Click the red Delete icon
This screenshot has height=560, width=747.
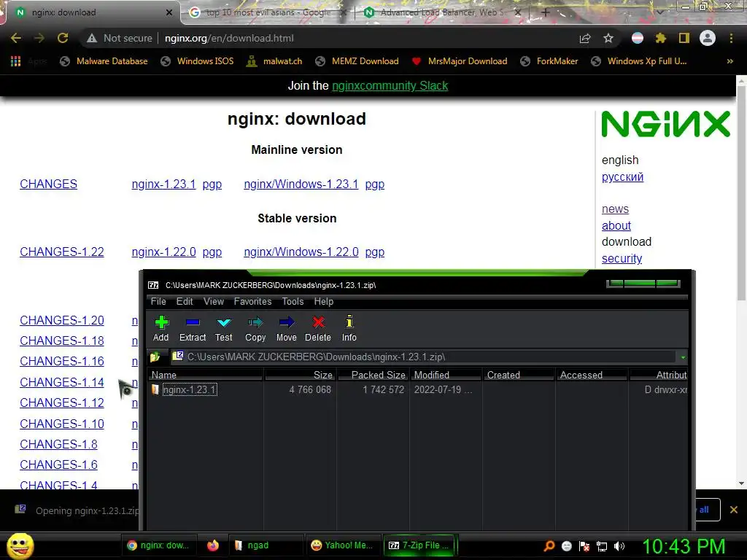pos(318,328)
